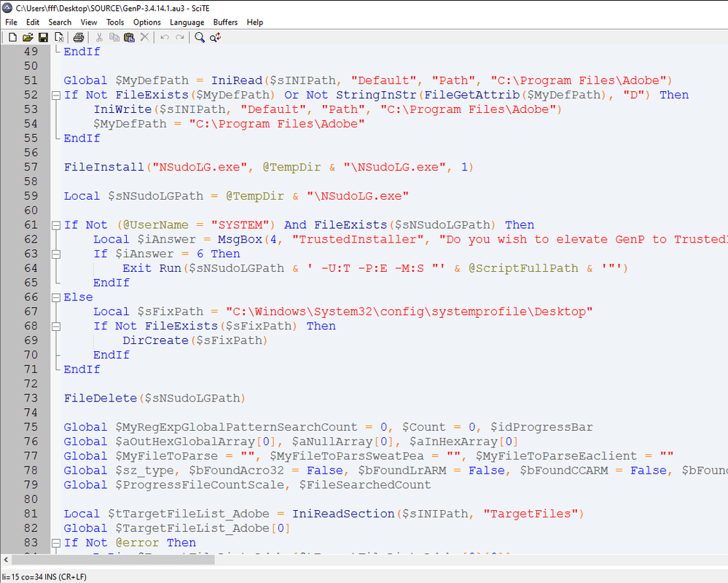Collapse the code fold at line 61
Viewport: 728px width, 583px height.
pyautogui.click(x=55, y=225)
